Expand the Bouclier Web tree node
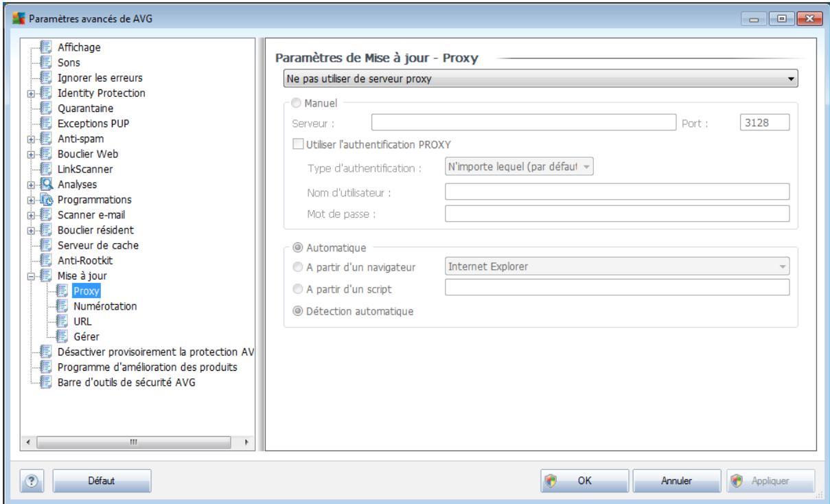830x504 pixels. [x=32, y=154]
